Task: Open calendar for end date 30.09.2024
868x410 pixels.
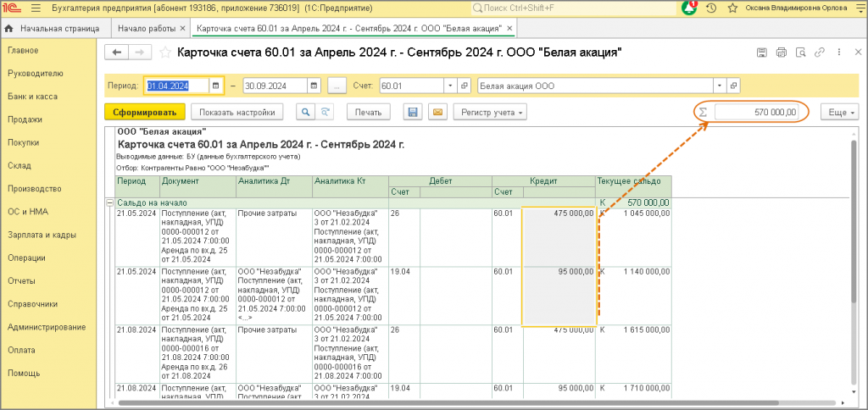Action: (x=314, y=86)
